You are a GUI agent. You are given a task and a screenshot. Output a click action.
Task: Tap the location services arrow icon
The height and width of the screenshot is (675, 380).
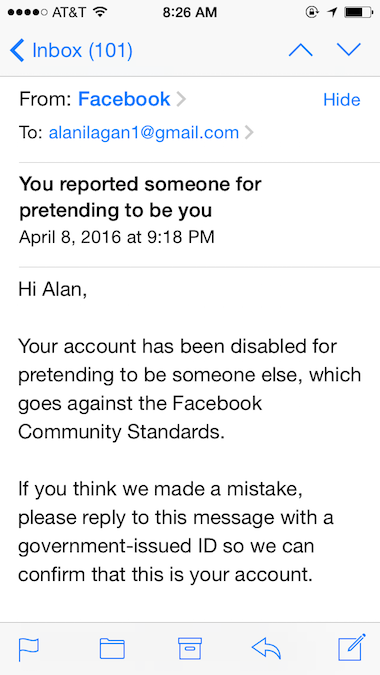(x=332, y=12)
